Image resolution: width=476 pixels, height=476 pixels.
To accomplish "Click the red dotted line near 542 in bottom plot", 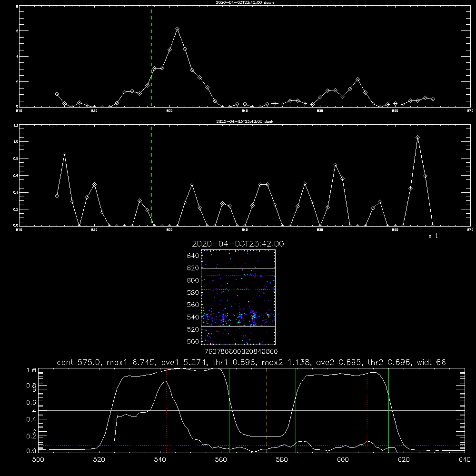I will pos(166,410).
